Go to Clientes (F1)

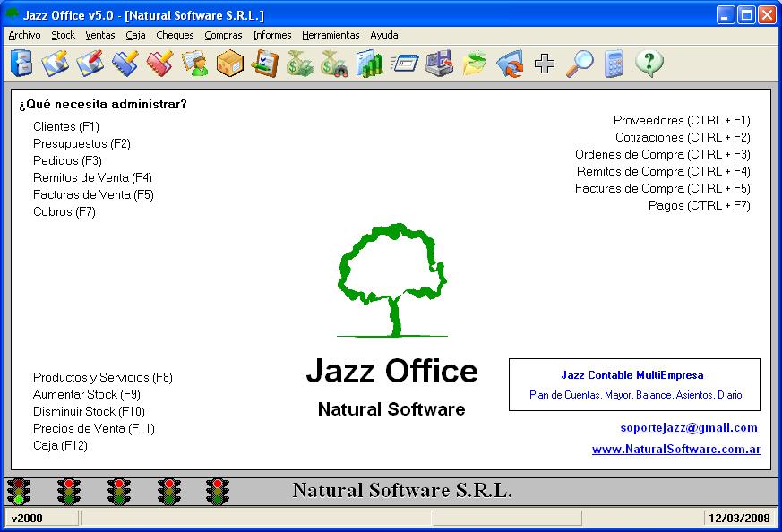[x=66, y=126]
